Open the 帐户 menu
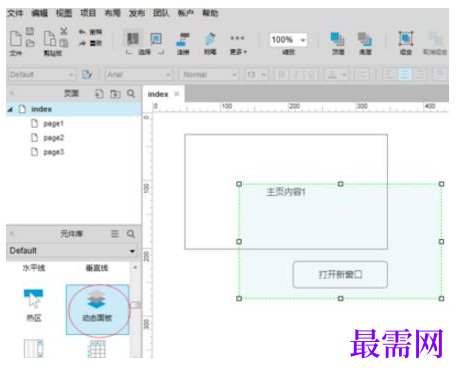The height and width of the screenshot is (375, 462). (186, 13)
